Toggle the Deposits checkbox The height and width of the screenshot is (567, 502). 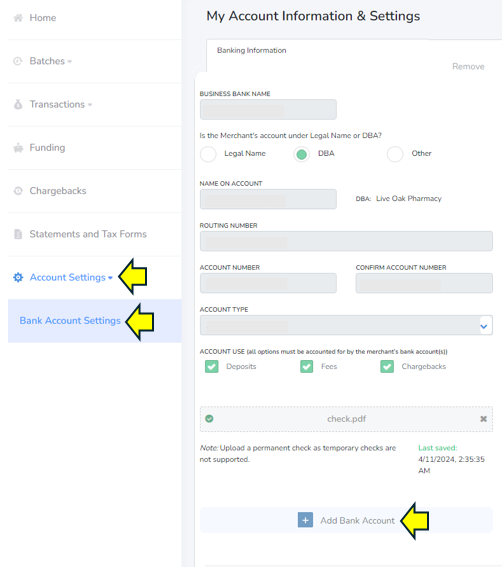click(212, 366)
